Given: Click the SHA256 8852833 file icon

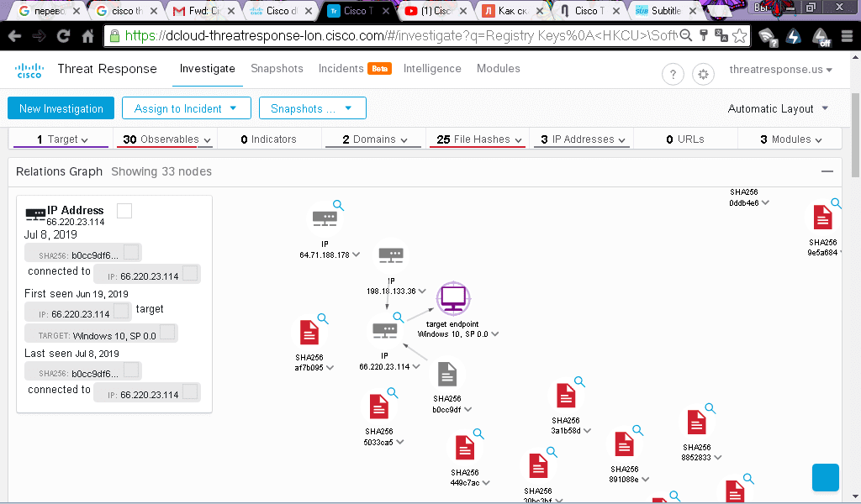Looking at the screenshot, I should tap(696, 423).
